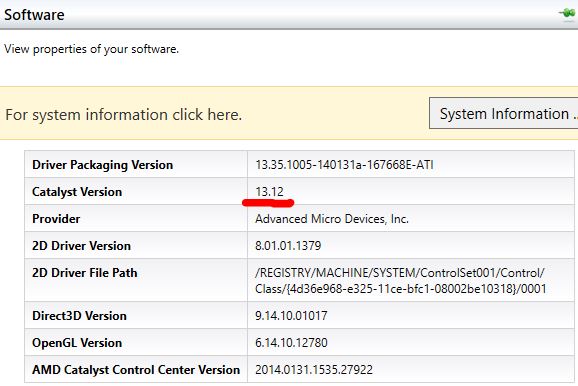
Task: Open the System Information button
Action: 504,113
